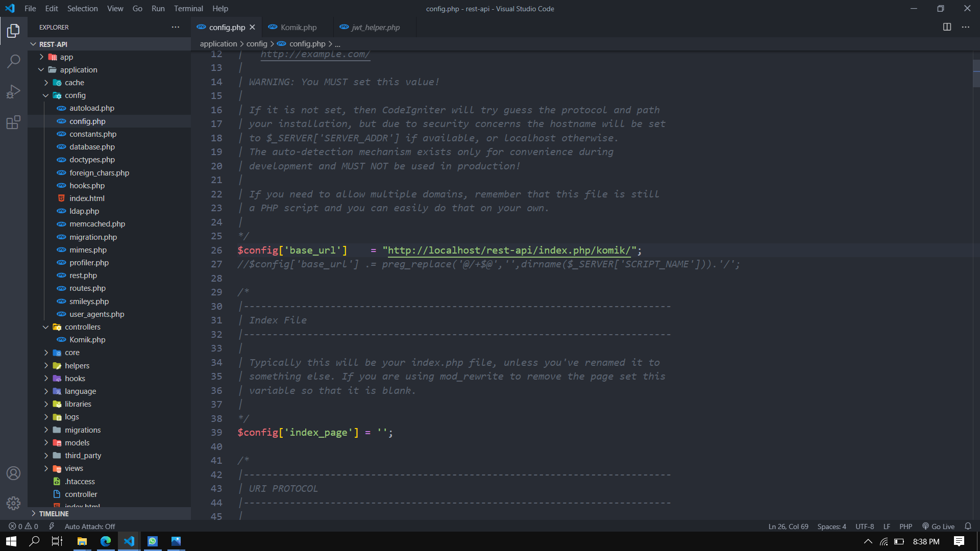980x551 pixels.
Task: Open the Explorer view in activity bar
Action: [14, 31]
